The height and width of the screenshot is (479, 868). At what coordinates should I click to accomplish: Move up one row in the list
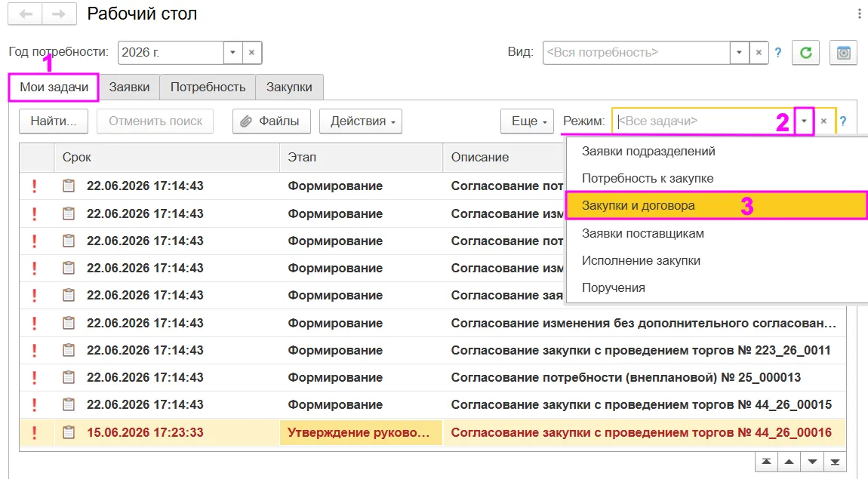(790, 462)
